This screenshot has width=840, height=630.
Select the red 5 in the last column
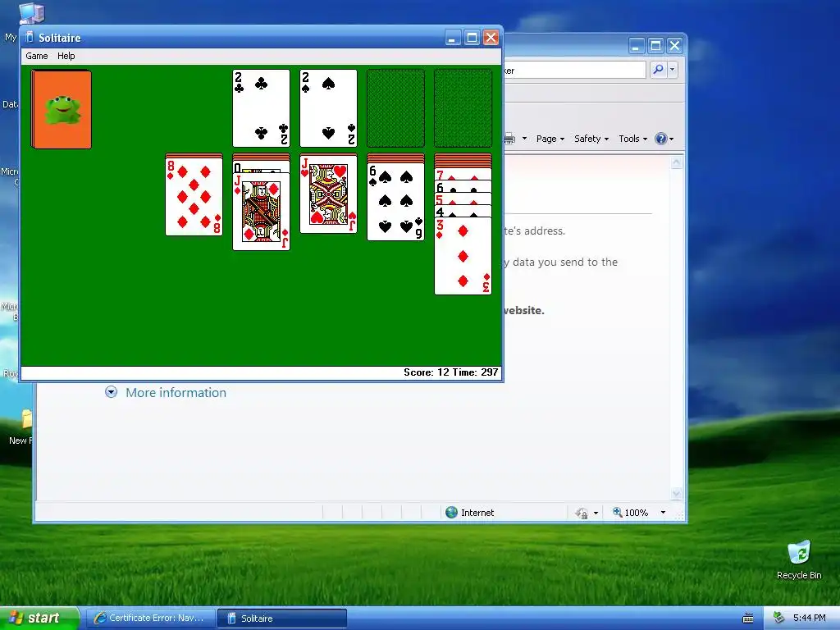coord(463,199)
